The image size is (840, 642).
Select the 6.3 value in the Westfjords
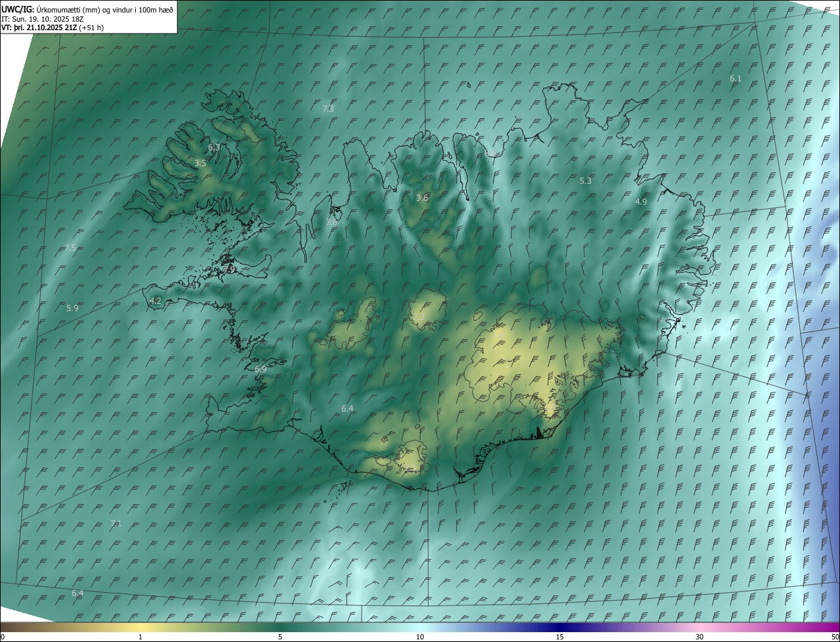[x=214, y=148]
